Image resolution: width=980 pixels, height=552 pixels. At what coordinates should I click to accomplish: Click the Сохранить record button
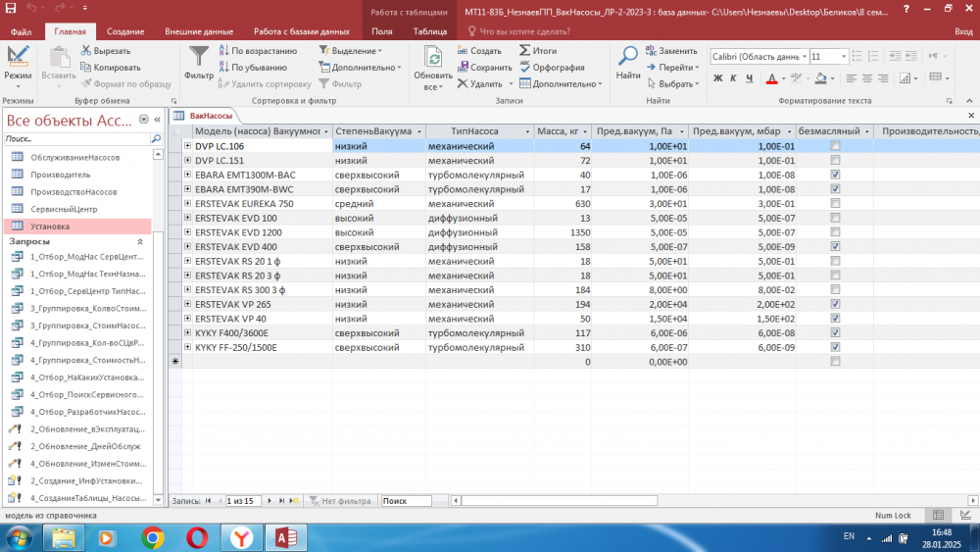(485, 68)
